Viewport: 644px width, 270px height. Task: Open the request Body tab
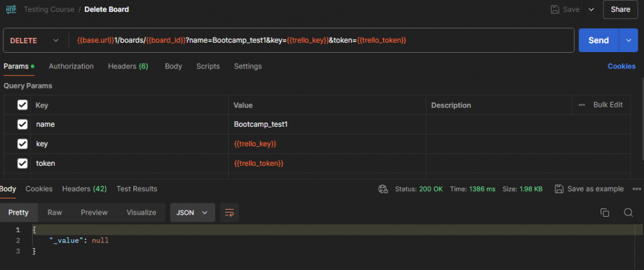(174, 66)
